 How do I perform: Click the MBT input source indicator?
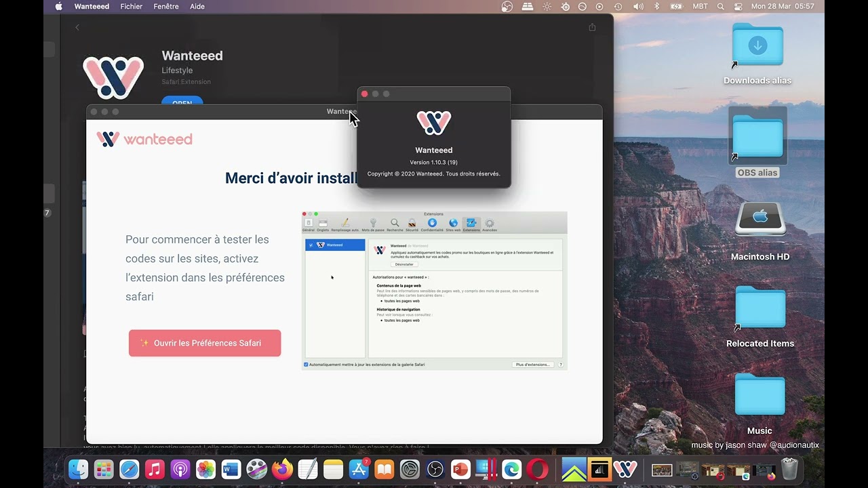[x=700, y=6]
